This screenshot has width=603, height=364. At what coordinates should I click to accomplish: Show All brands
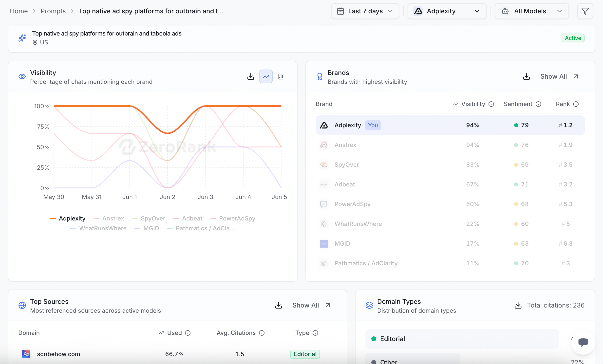coord(559,76)
